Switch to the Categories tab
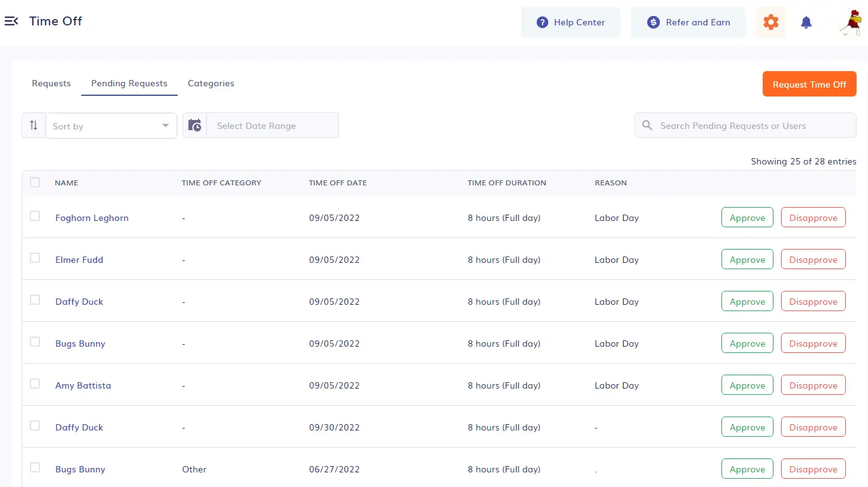 pyautogui.click(x=211, y=83)
